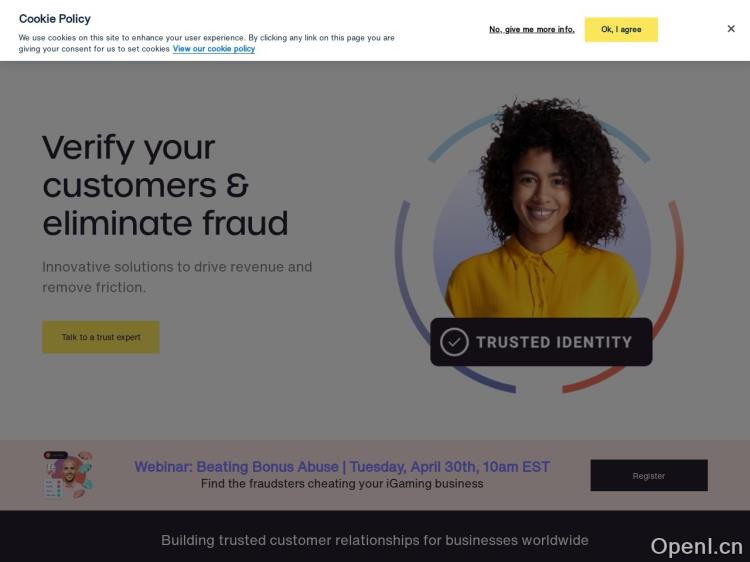The image size is (750, 562).
Task: Click 'Find the fraudsters cheating your iGaming business' text
Action: click(x=342, y=484)
